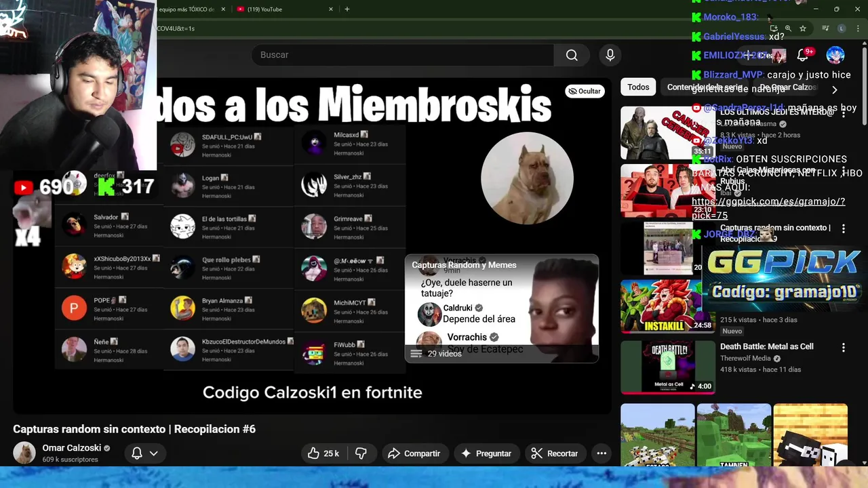Viewport: 868px width, 488px height.
Task: Open the browser media control icon
Action: [x=825, y=28]
